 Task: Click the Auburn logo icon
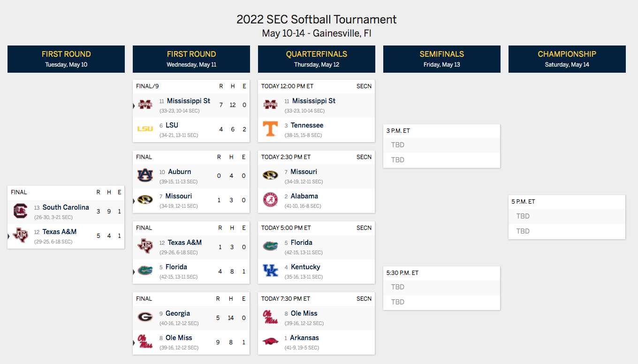(x=145, y=175)
